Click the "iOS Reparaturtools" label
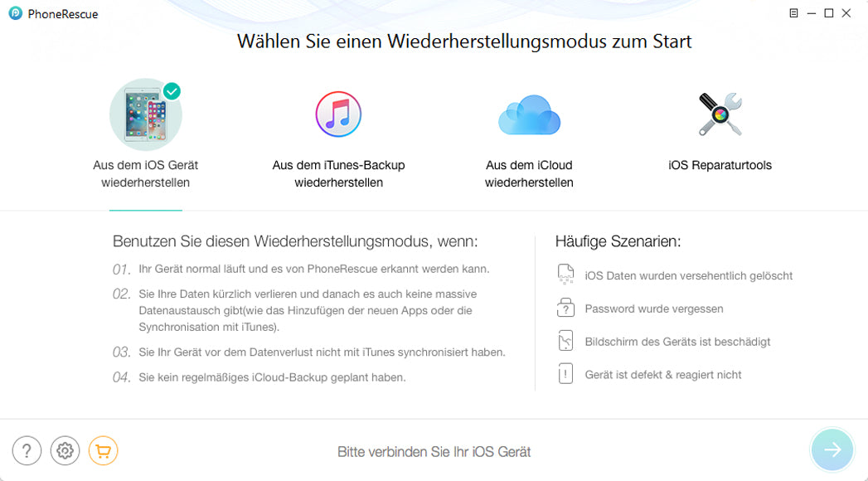This screenshot has width=868, height=481. click(x=720, y=165)
